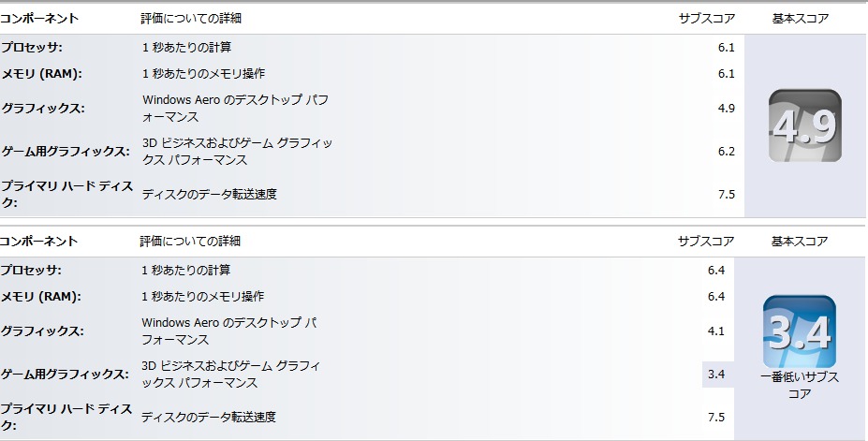Select the 4.1 graphics subscore value

(716, 331)
